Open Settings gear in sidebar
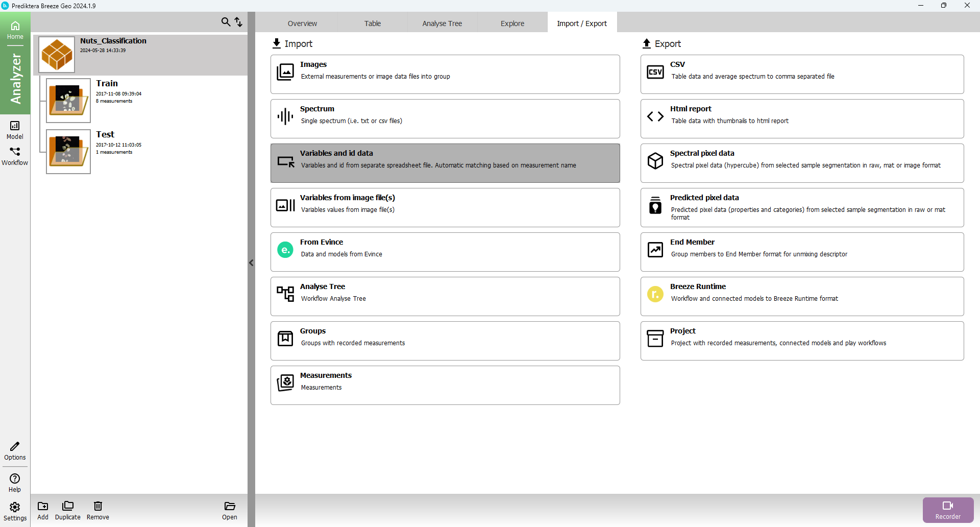Image resolution: width=980 pixels, height=527 pixels. pyautogui.click(x=15, y=511)
